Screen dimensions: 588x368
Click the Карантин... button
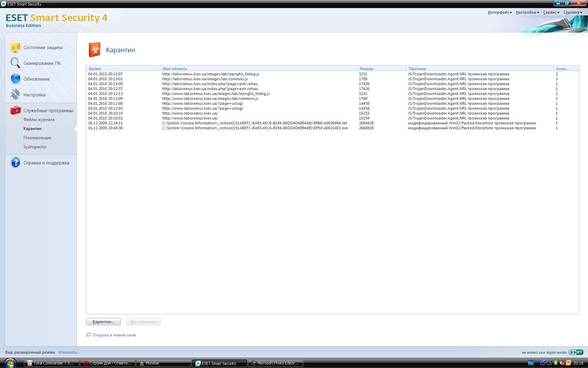103,321
